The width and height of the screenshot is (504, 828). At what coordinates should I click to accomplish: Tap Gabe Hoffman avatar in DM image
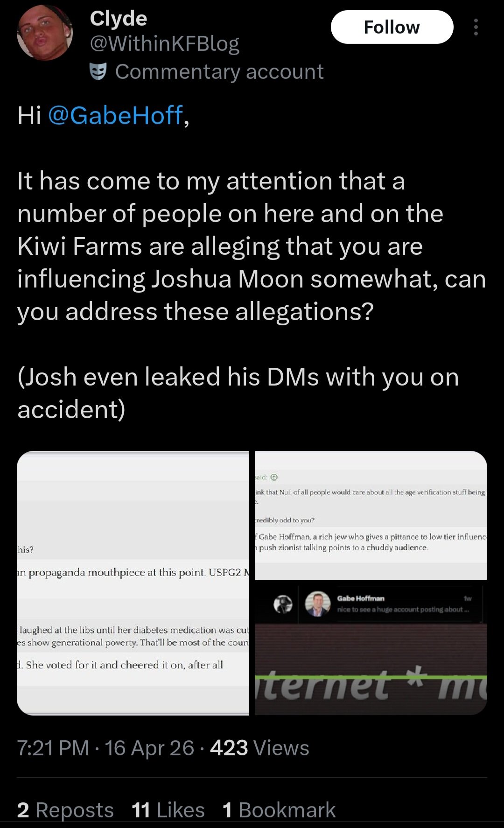coord(317,604)
